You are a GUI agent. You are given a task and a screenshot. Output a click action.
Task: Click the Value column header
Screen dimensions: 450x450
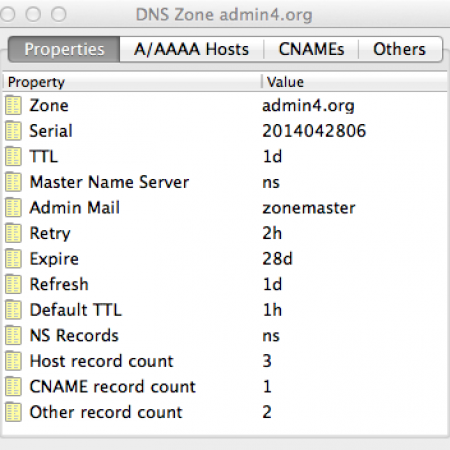pos(355,82)
